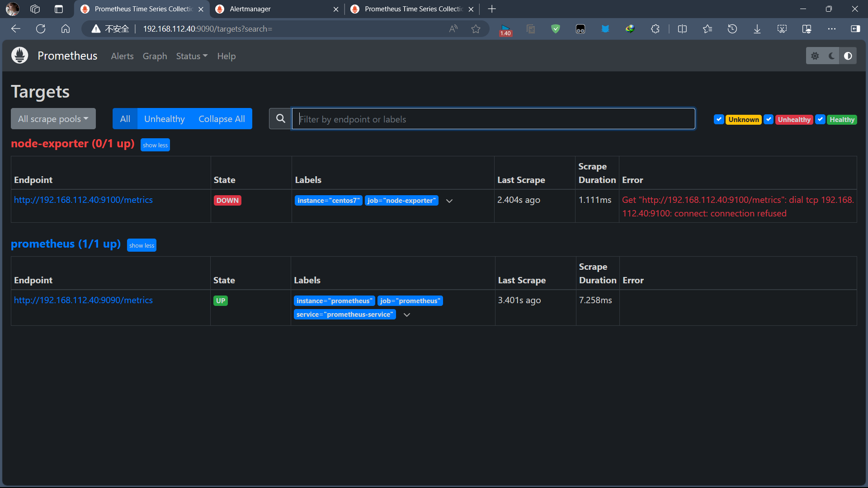868x488 pixels.
Task: Expand labels chevron in the prometheus row
Action: (x=407, y=314)
